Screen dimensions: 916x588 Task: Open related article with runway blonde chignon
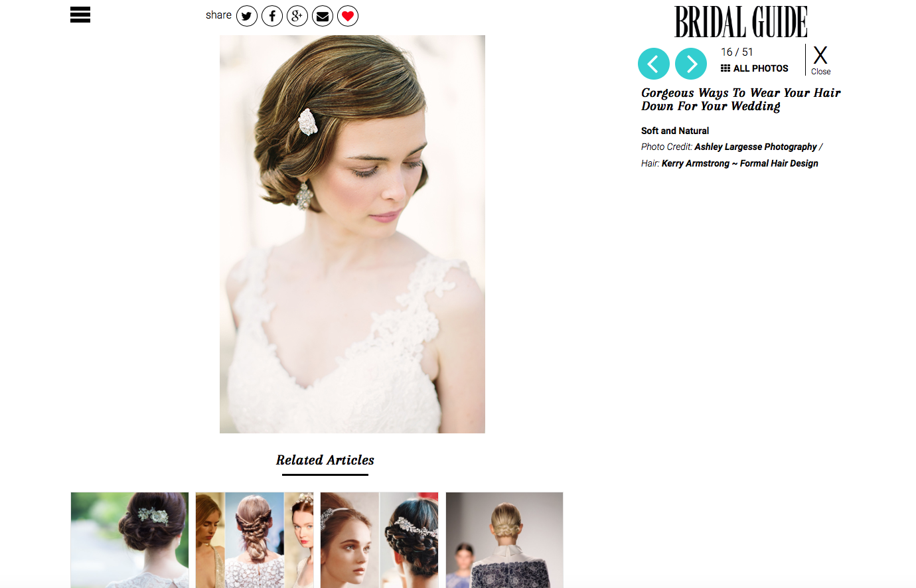click(504, 540)
